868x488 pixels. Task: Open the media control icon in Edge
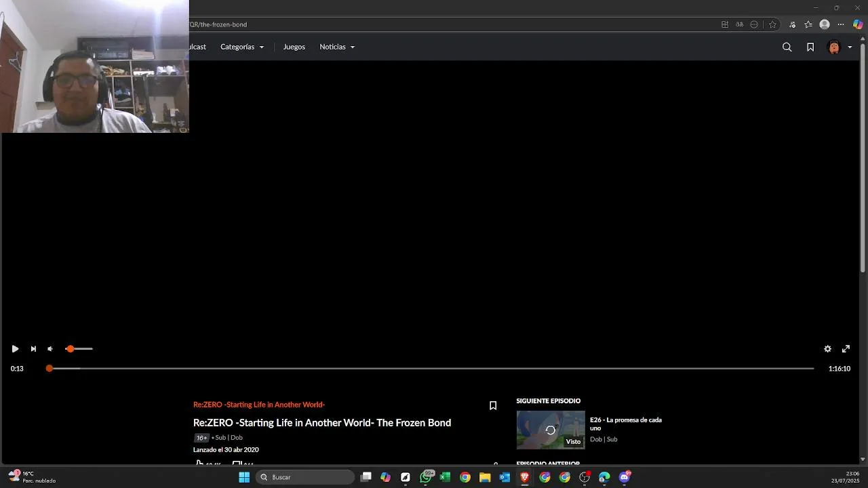tap(792, 24)
